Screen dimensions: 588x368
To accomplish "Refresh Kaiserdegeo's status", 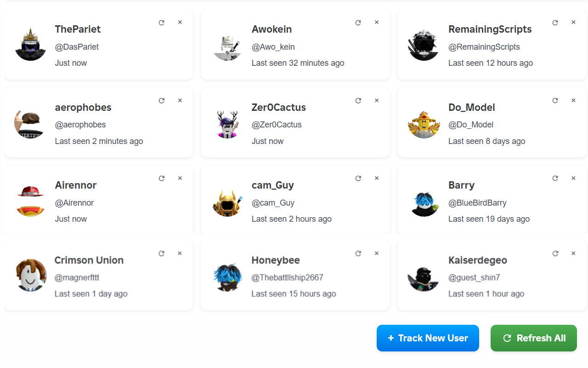I will click(555, 253).
